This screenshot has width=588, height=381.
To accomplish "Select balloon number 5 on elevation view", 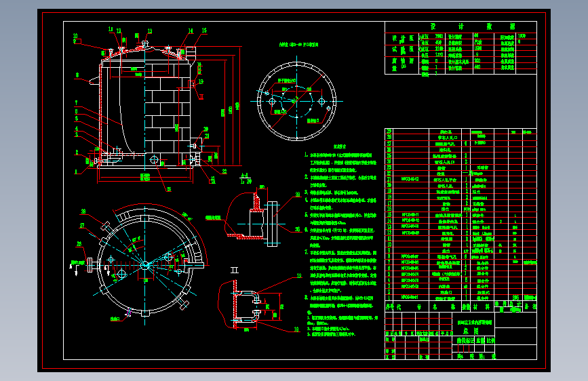I will (x=77, y=119).
